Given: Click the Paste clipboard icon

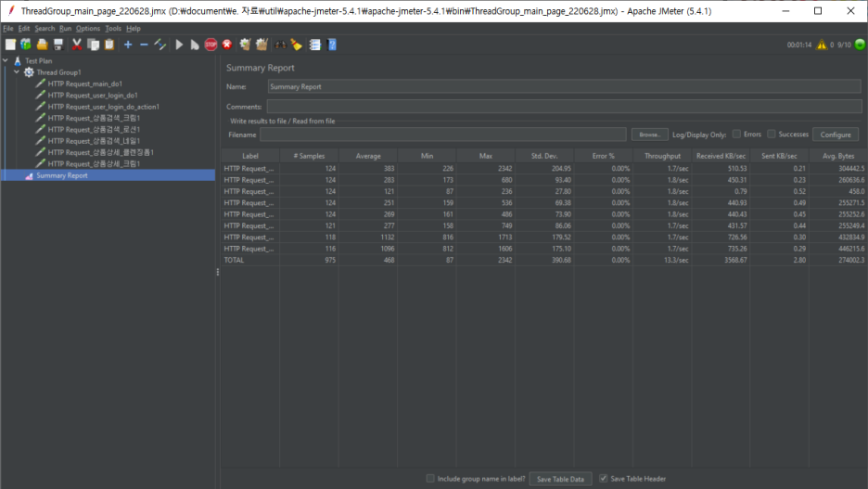Looking at the screenshot, I should 109,45.
